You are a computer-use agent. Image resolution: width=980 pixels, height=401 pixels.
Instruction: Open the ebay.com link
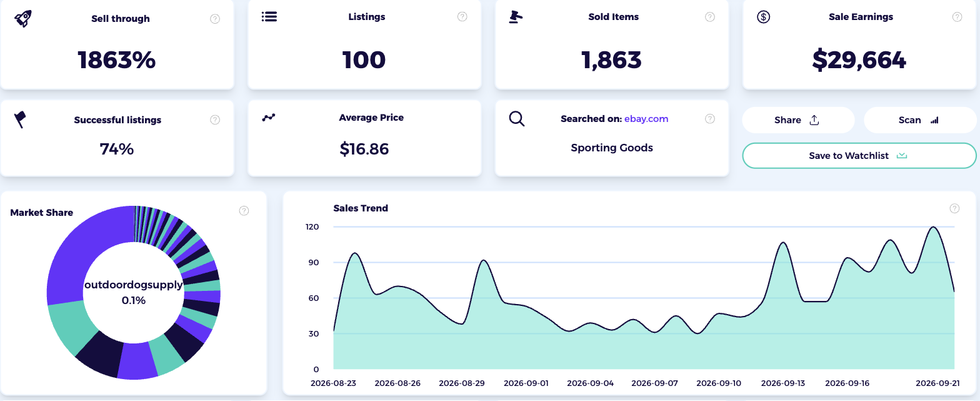[x=646, y=119]
